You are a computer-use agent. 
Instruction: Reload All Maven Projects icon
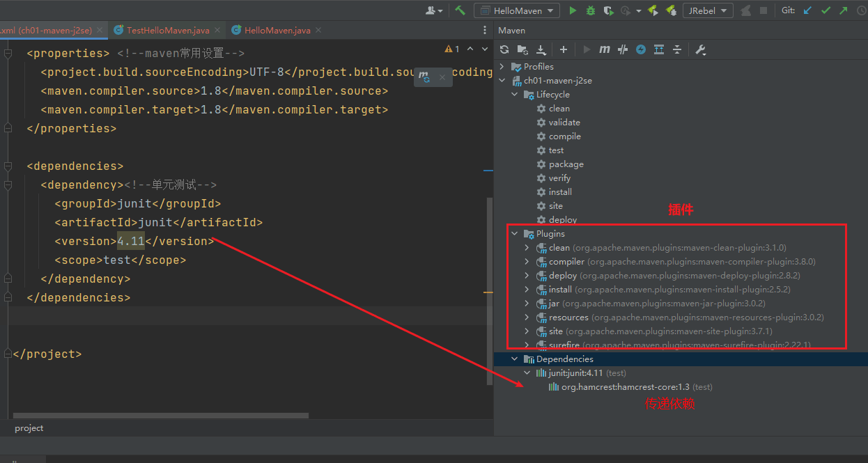(x=504, y=49)
